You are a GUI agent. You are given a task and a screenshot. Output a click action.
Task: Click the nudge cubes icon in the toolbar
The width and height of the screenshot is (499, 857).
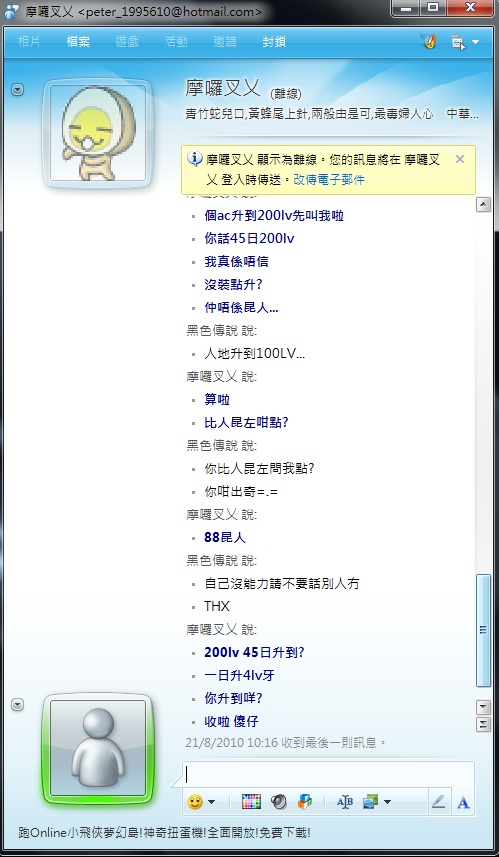[304, 802]
